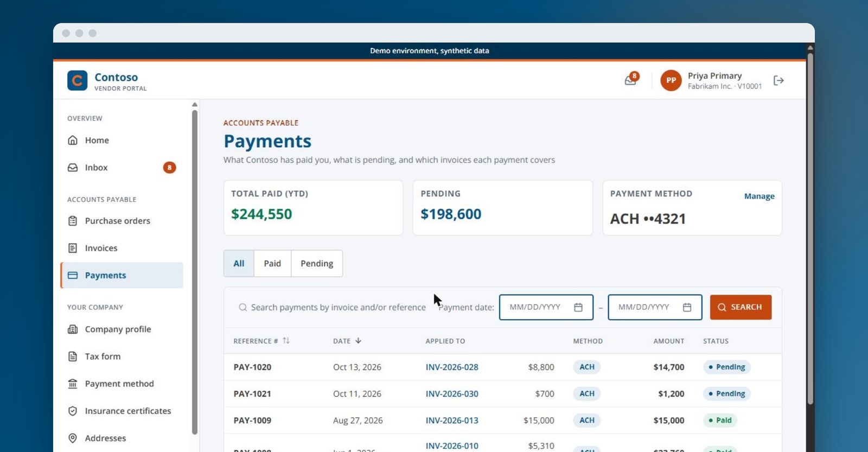Click the Pending $198,600 value
The height and width of the screenshot is (452, 868).
pyautogui.click(x=451, y=214)
